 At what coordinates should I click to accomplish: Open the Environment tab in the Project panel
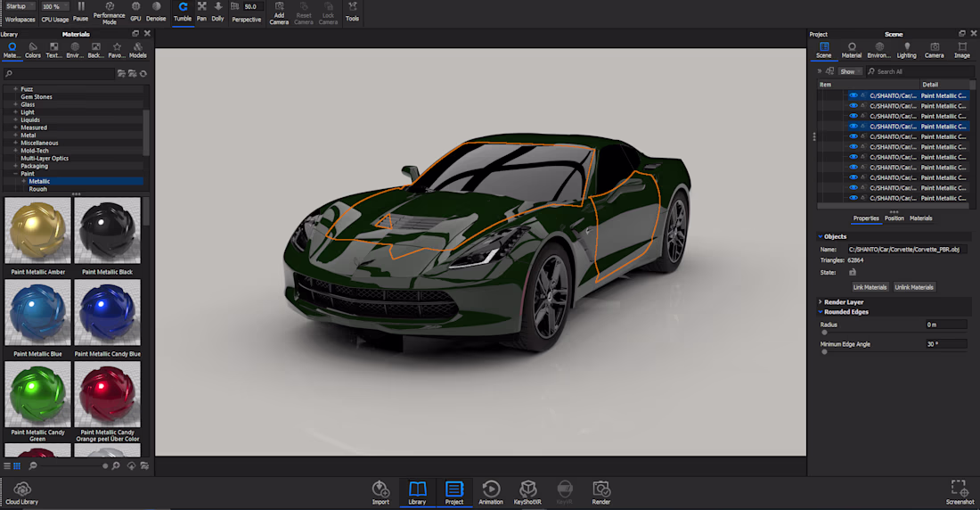879,50
